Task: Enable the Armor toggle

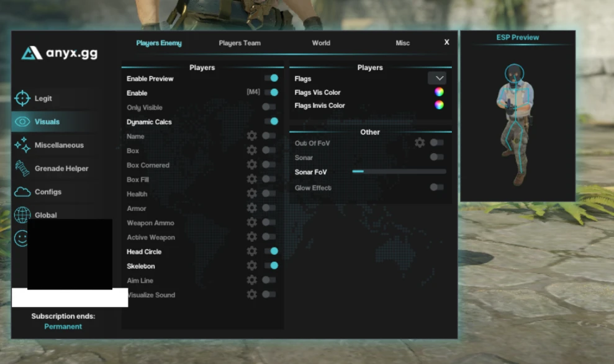Action: [269, 208]
